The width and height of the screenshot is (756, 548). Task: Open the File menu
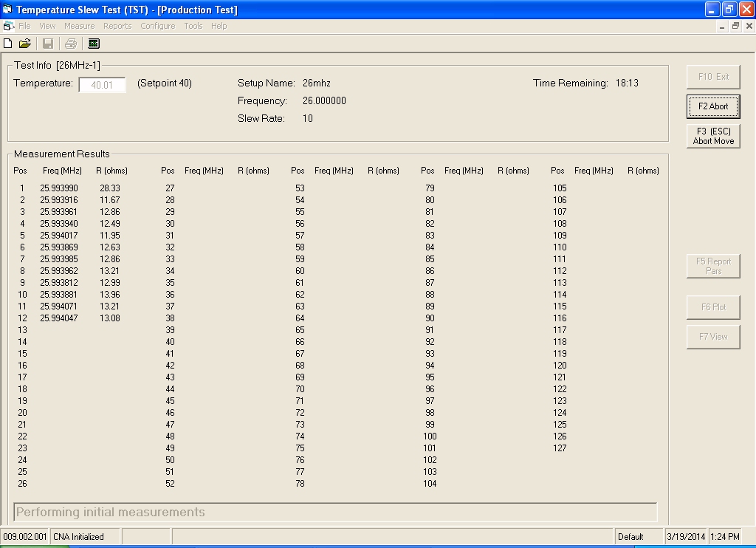pyautogui.click(x=25, y=26)
